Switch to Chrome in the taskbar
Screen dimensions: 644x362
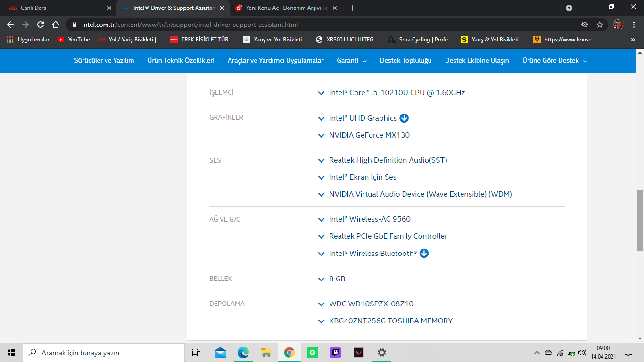pyautogui.click(x=289, y=353)
